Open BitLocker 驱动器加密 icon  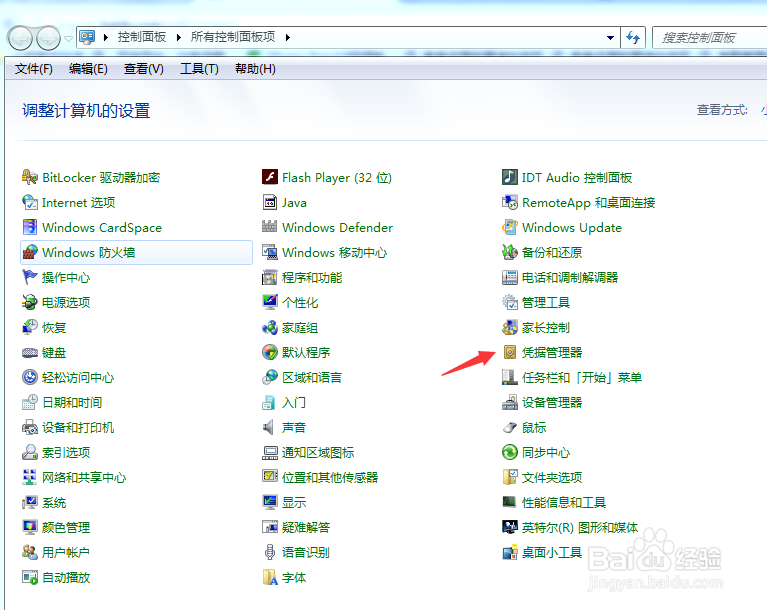tap(30, 177)
